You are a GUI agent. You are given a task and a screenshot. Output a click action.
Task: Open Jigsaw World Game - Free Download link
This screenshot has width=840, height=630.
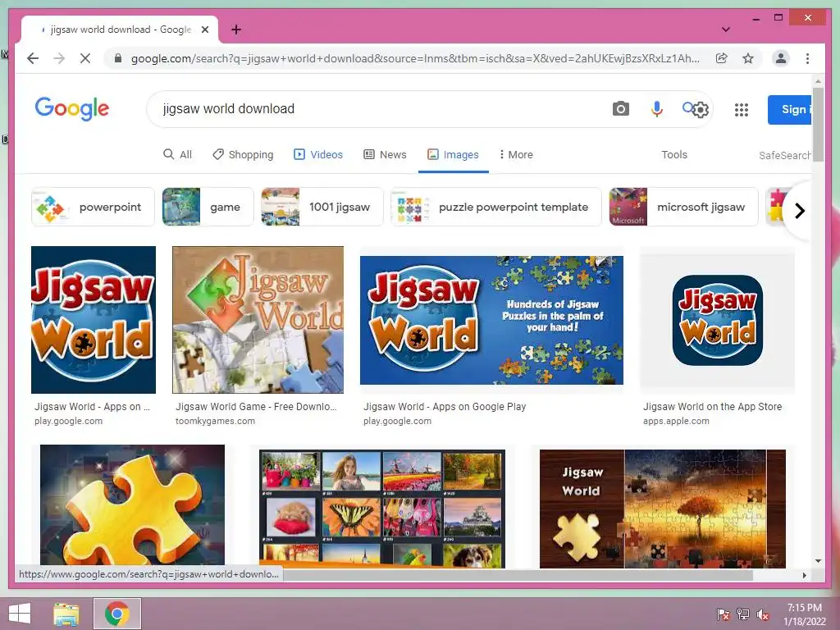click(256, 407)
